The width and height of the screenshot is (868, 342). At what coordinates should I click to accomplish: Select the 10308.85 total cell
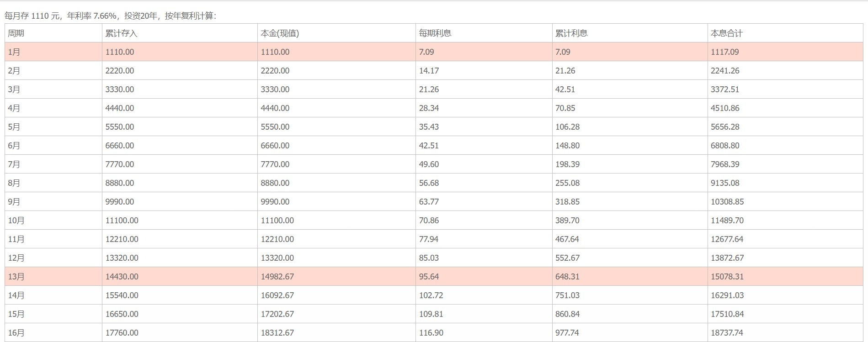785,202
